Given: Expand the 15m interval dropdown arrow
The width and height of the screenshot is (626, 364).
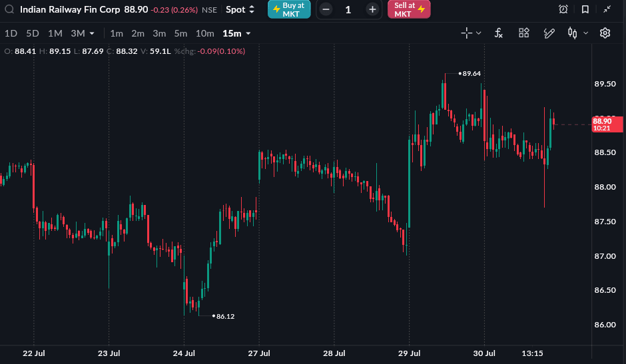Looking at the screenshot, I should 248,33.
